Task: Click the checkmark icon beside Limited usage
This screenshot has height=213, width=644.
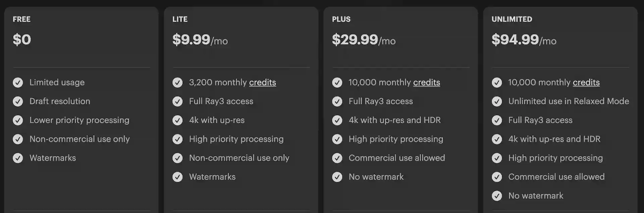Action: coord(18,83)
